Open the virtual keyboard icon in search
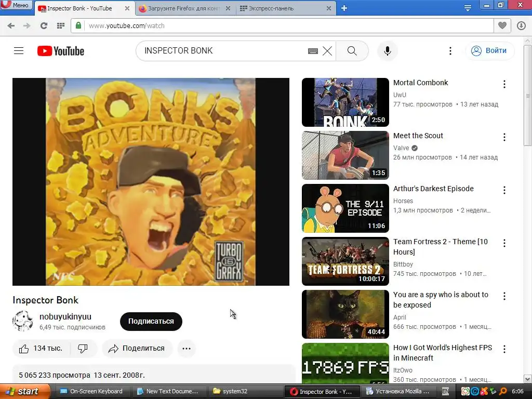This screenshot has width=532, height=399. click(313, 51)
